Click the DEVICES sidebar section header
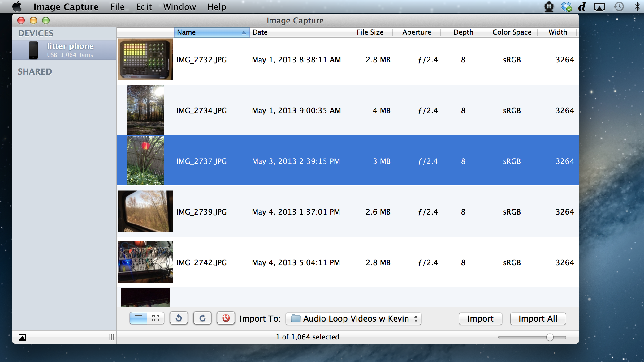The image size is (644, 362). 36,33
